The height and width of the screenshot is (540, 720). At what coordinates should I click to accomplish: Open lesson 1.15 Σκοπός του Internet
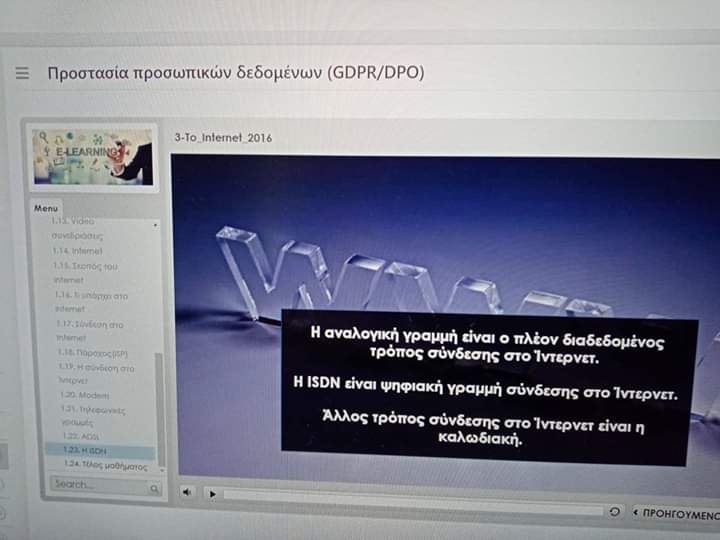(84, 273)
